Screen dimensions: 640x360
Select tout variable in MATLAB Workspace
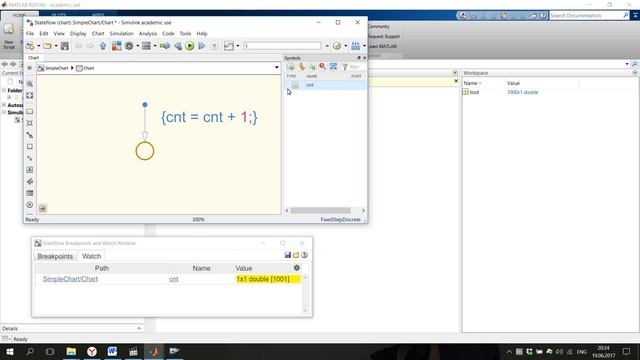point(474,92)
